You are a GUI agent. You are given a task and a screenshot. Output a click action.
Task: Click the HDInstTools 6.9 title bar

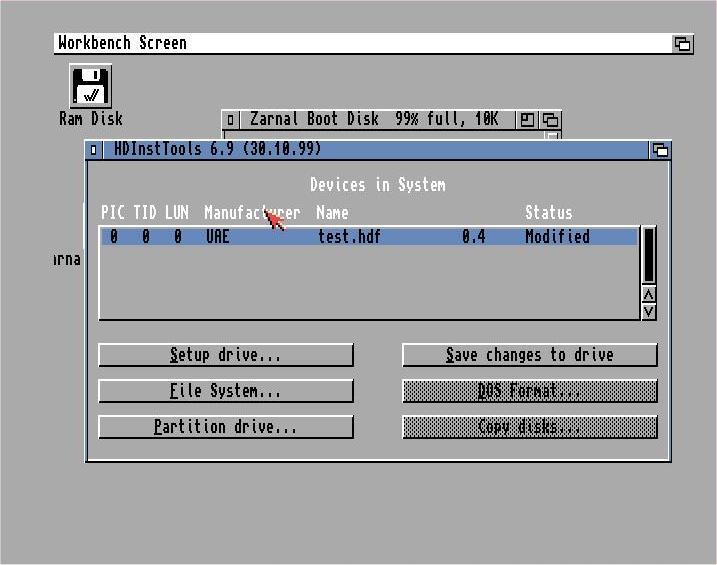coord(400,150)
